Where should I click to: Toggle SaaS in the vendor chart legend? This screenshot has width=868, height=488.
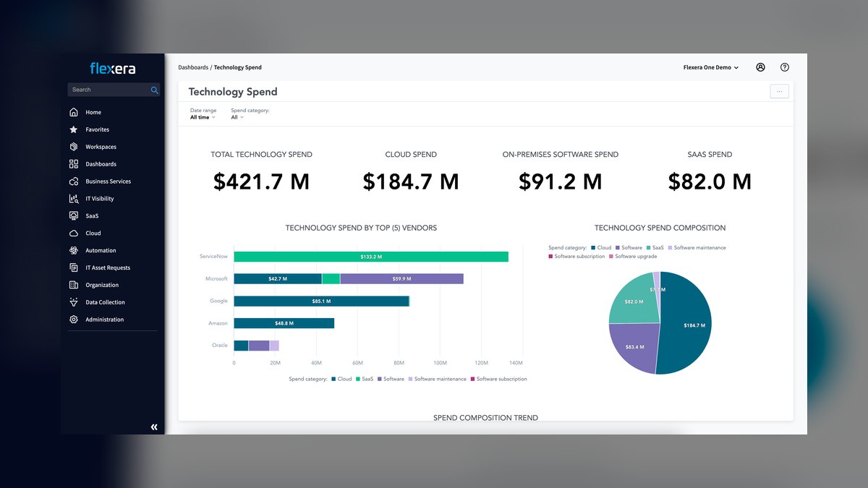tap(365, 379)
